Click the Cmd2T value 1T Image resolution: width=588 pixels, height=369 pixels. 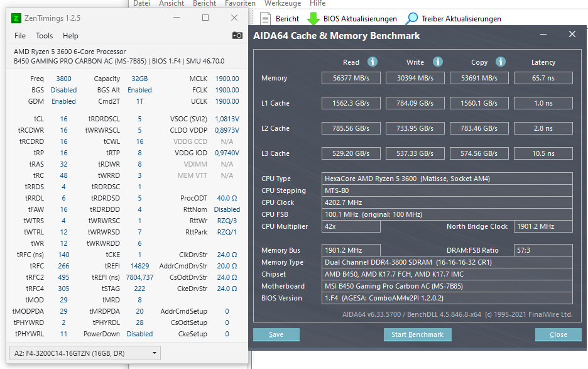[139, 101]
